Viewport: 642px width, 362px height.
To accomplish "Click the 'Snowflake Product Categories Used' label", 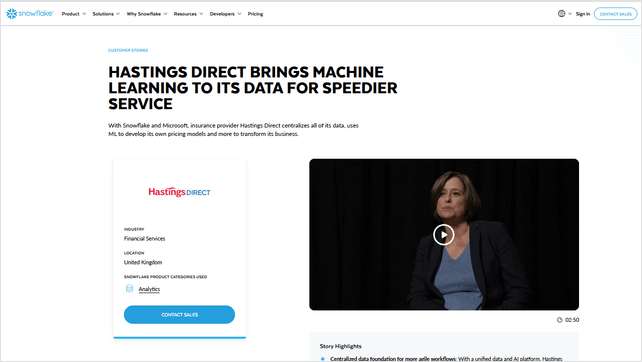I will (x=165, y=277).
